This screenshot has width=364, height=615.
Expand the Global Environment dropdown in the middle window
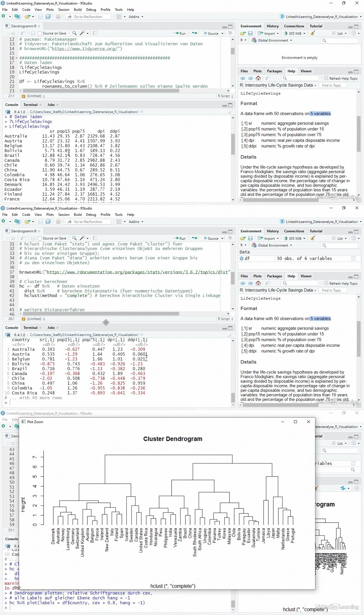(x=275, y=245)
